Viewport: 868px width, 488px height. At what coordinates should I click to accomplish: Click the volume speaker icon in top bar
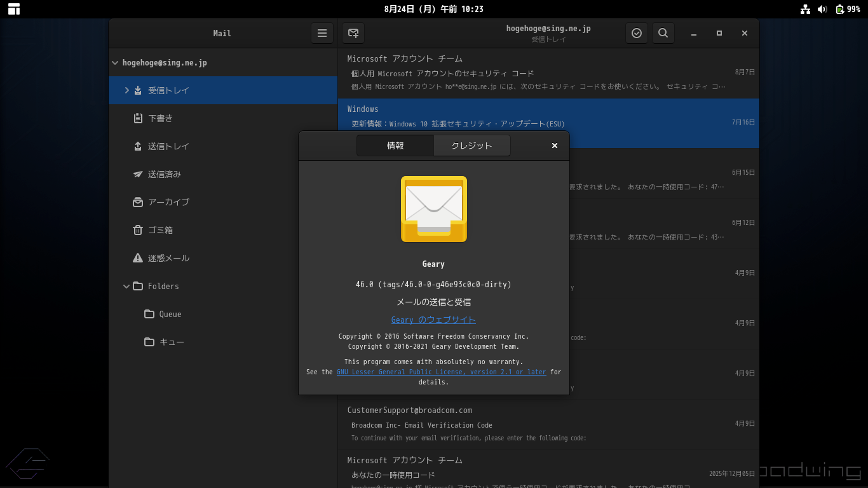tap(822, 9)
